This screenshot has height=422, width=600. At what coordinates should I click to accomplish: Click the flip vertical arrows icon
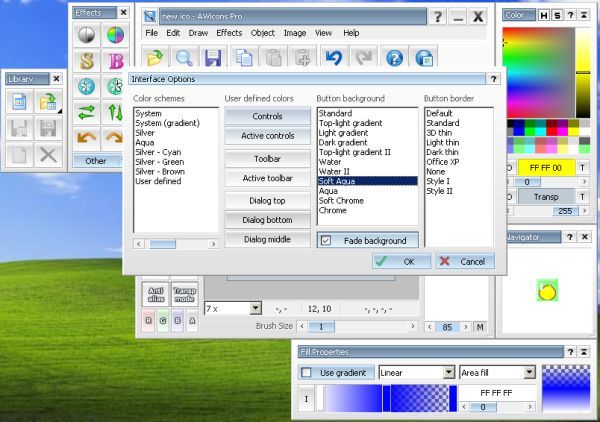(114, 112)
